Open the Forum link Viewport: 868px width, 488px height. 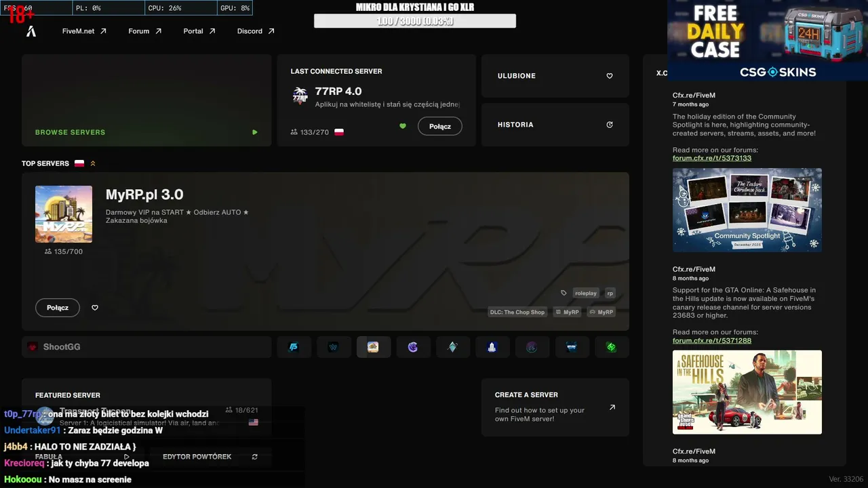(144, 31)
